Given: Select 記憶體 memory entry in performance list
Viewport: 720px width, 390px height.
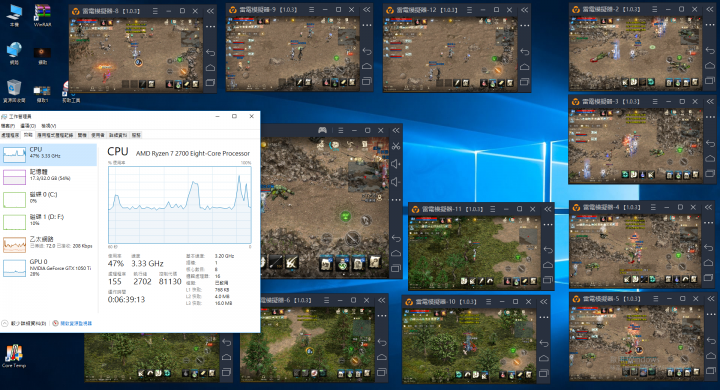Looking at the screenshot, I should [x=49, y=176].
